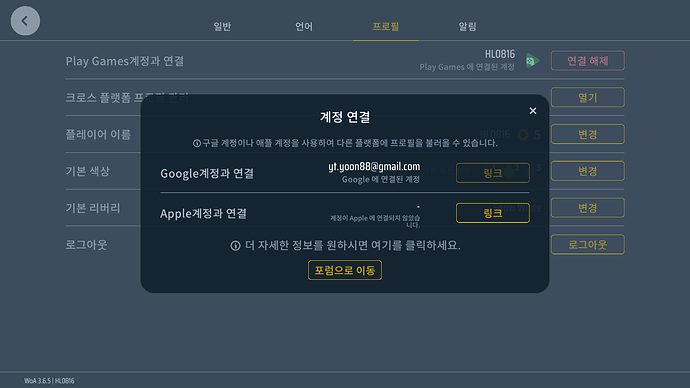Viewport: 690px width, 388px height.
Task: Switch to the 언어 tab
Action: (304, 26)
